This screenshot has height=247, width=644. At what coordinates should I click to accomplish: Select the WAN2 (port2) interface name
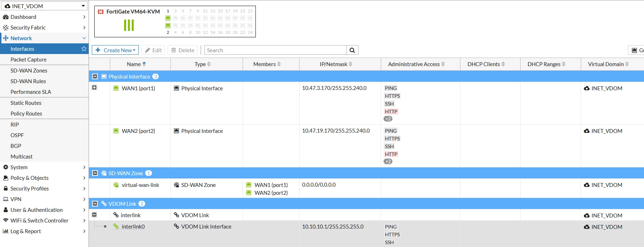pos(138,131)
